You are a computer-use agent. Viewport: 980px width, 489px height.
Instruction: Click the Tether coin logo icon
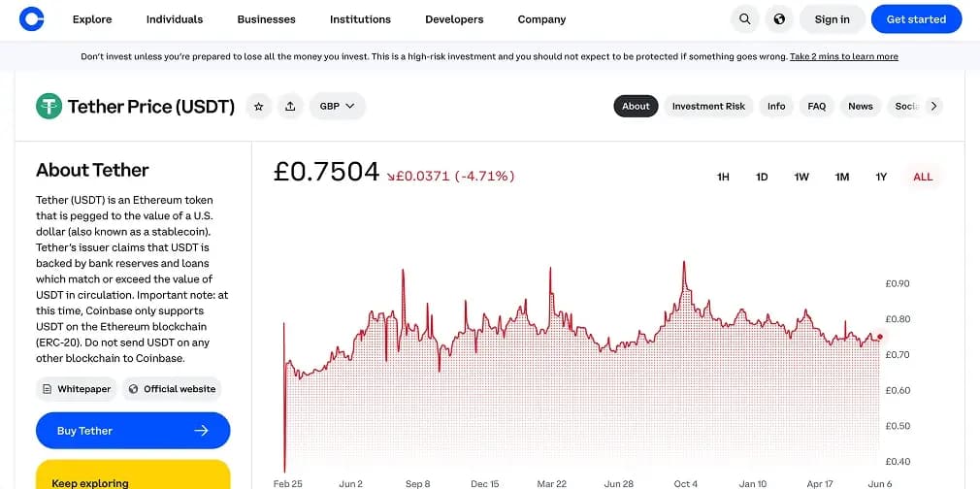pos(49,107)
